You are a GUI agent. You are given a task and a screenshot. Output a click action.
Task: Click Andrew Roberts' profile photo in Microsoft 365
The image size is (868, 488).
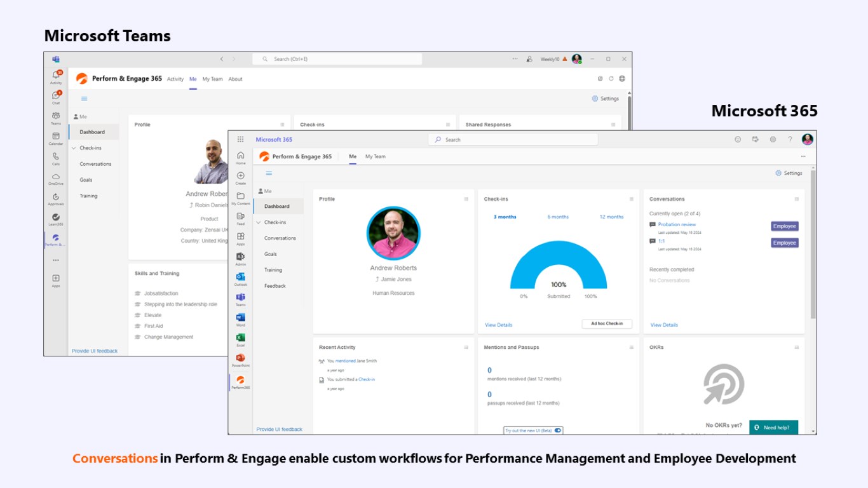[393, 233]
